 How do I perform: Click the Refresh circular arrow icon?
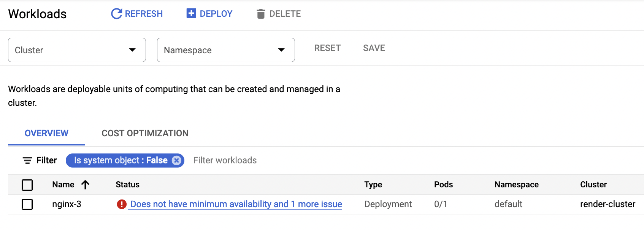click(x=116, y=14)
